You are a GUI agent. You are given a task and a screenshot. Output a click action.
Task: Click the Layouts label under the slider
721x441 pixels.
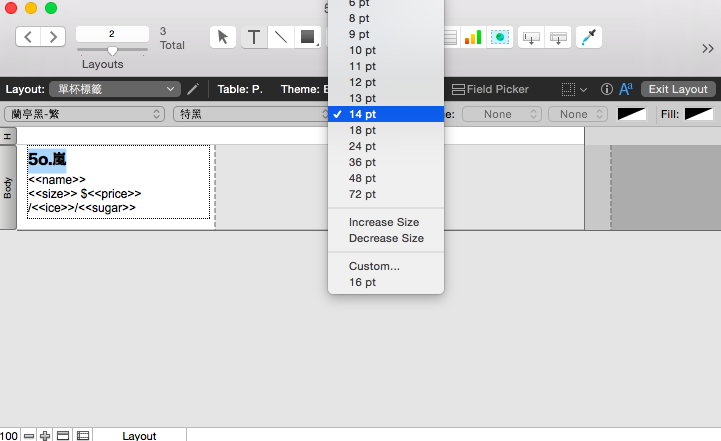[103, 64]
